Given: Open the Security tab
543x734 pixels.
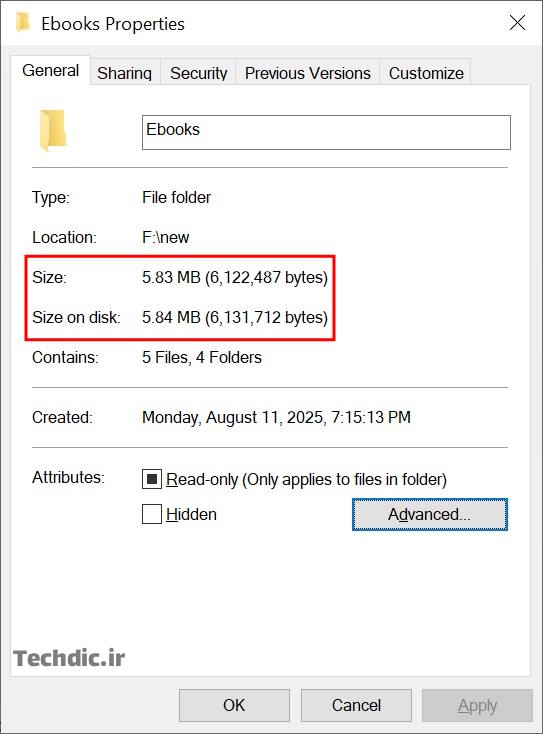Looking at the screenshot, I should (198, 73).
